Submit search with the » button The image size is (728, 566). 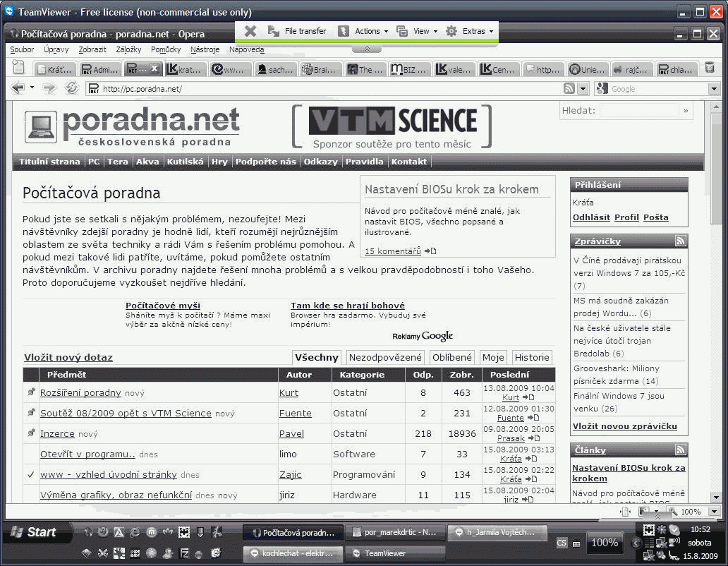(686, 111)
